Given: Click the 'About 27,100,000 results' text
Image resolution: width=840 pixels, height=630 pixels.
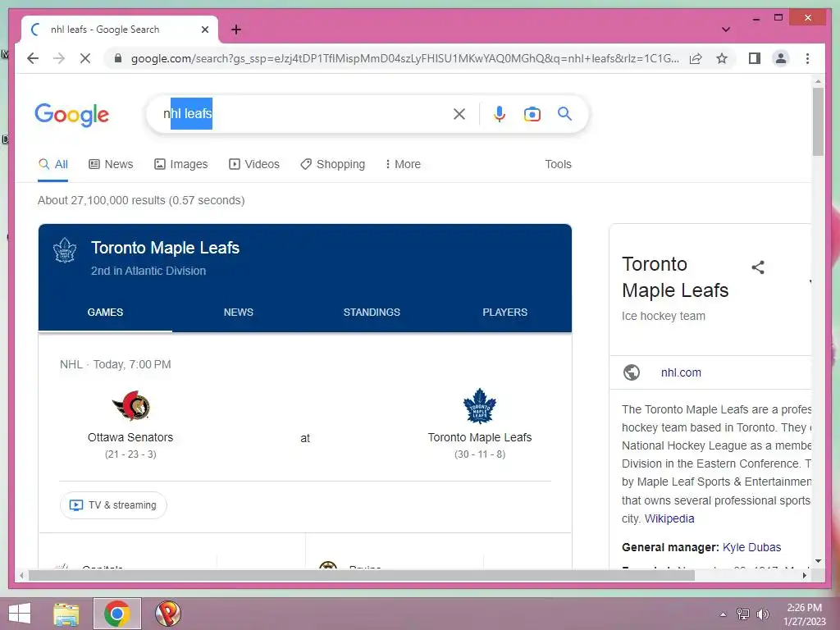Looking at the screenshot, I should (x=141, y=200).
